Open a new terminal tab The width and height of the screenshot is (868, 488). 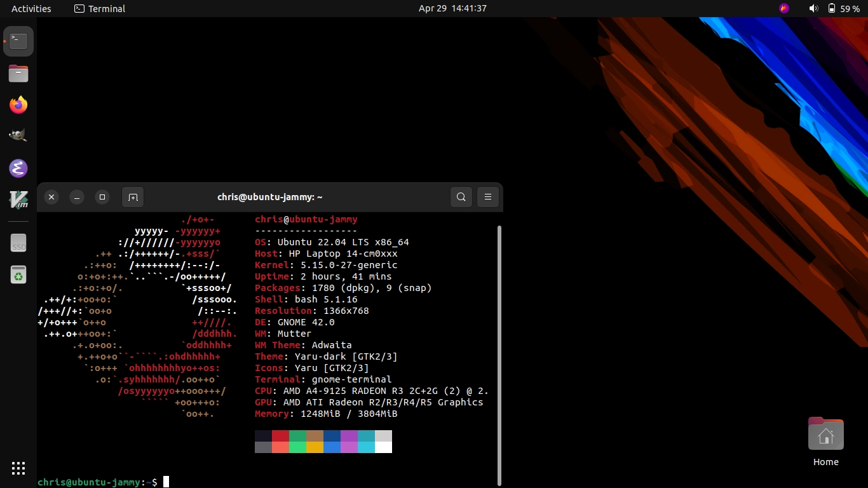(x=133, y=197)
